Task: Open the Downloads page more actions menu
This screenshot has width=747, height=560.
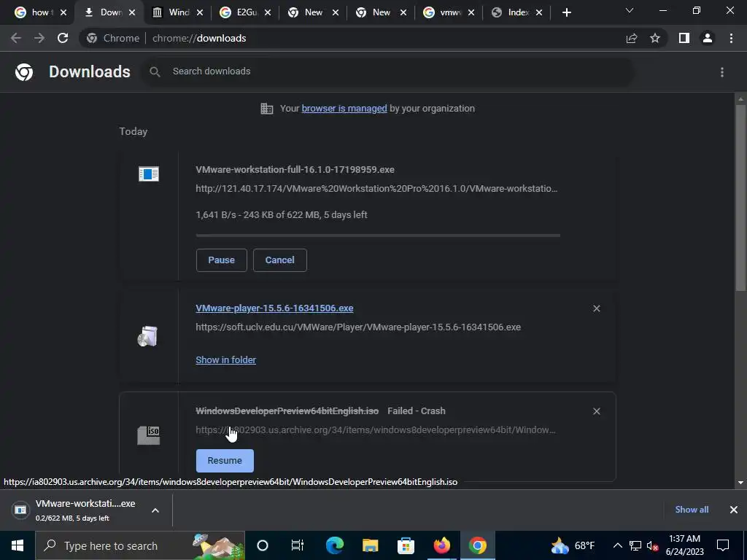Action: click(722, 72)
